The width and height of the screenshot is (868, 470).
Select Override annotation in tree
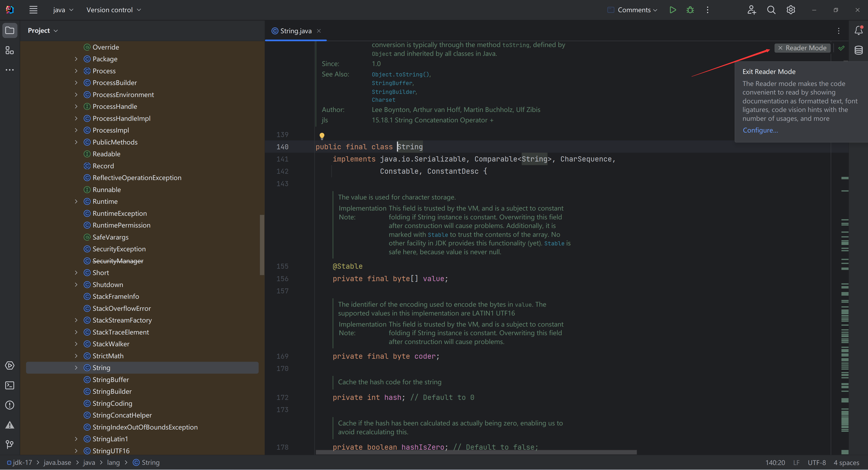[x=106, y=47]
